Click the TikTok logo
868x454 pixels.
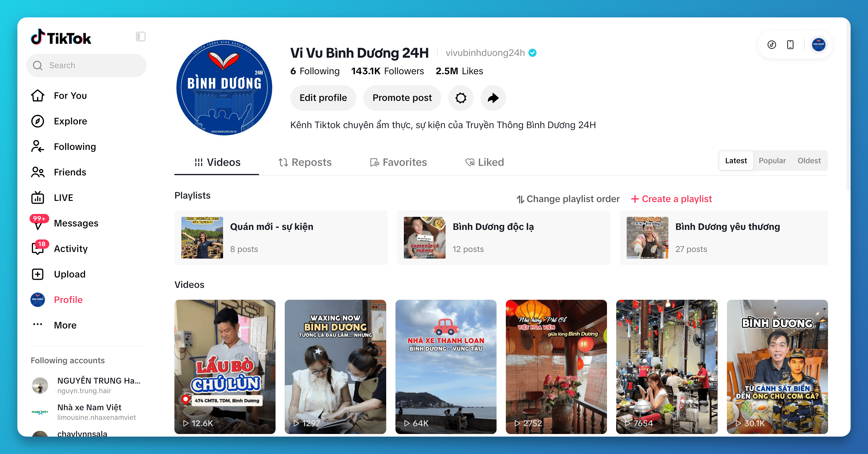[x=61, y=37]
